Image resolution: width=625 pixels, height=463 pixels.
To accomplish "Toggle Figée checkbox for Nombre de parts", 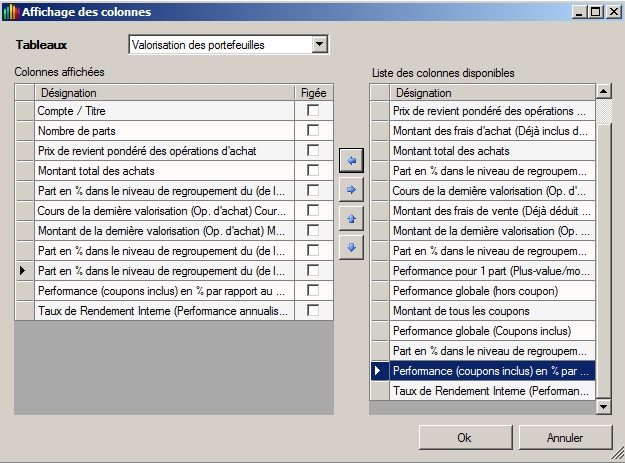I will (x=313, y=131).
